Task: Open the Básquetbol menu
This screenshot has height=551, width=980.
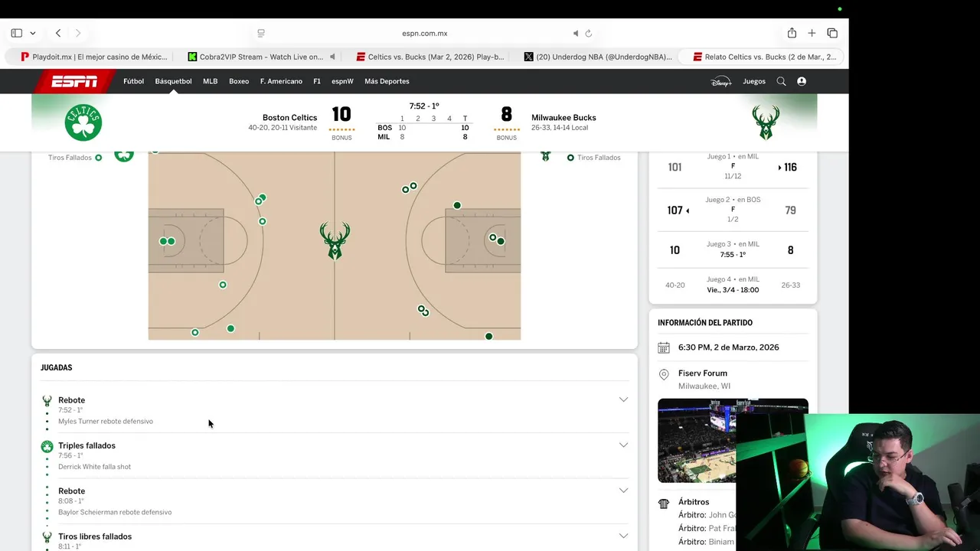Action: (x=173, y=81)
